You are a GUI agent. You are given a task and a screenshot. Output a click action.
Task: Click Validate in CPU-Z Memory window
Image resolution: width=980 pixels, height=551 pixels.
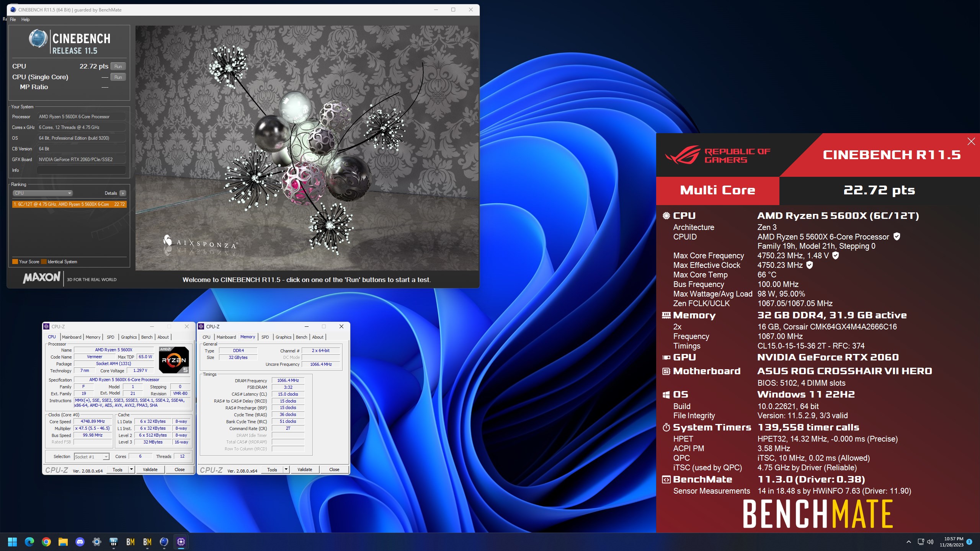305,469
